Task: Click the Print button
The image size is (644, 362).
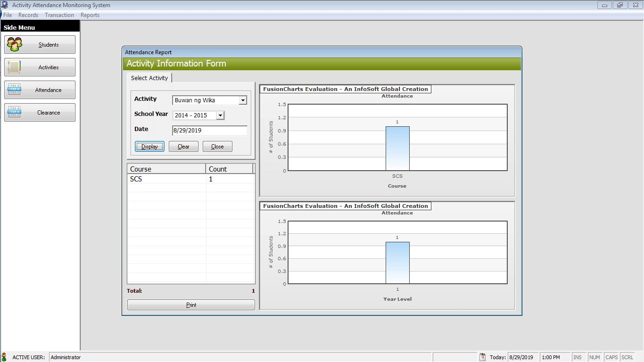Action: point(191,305)
